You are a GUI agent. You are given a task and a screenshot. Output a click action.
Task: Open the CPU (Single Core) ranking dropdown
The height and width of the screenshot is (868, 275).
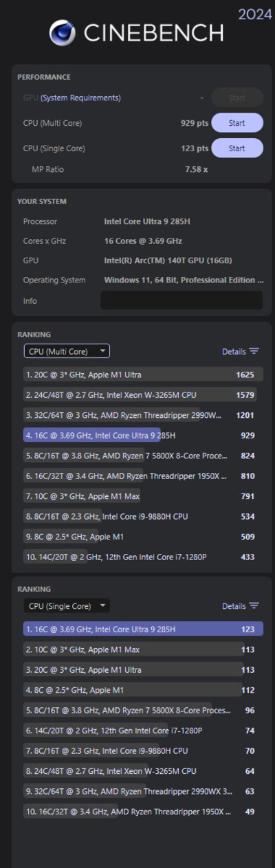pyautogui.click(x=67, y=606)
